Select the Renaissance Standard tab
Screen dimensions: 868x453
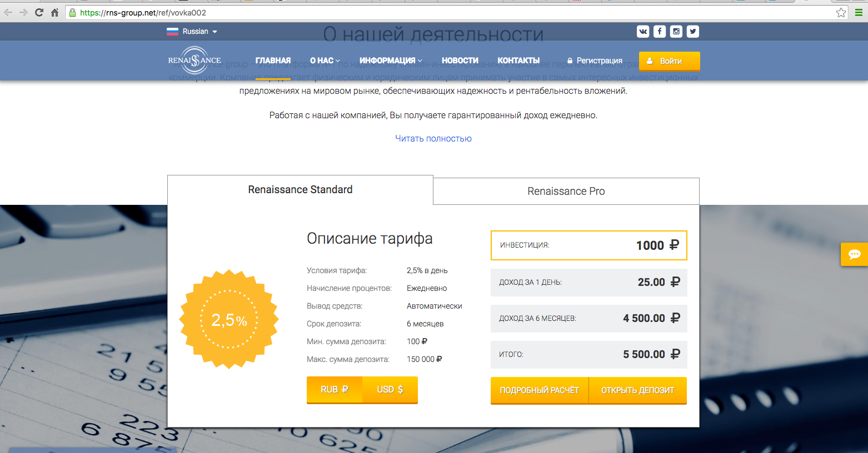[x=300, y=190]
